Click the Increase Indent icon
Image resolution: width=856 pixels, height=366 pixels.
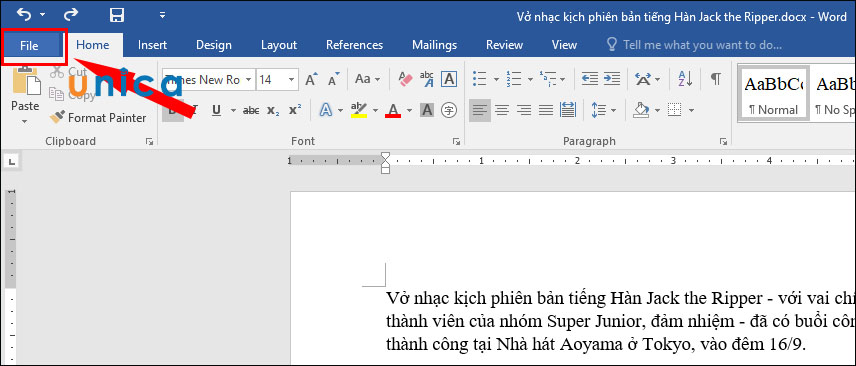click(x=611, y=79)
